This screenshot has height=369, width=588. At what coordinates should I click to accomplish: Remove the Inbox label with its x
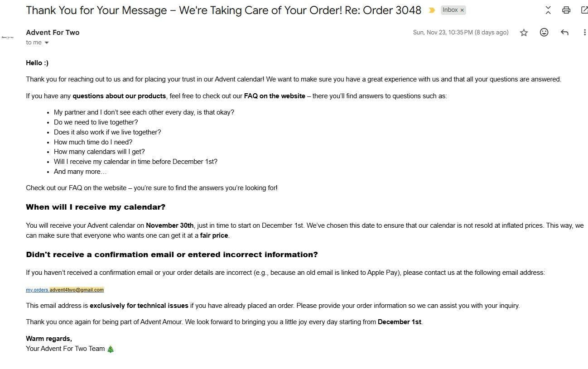(x=462, y=10)
